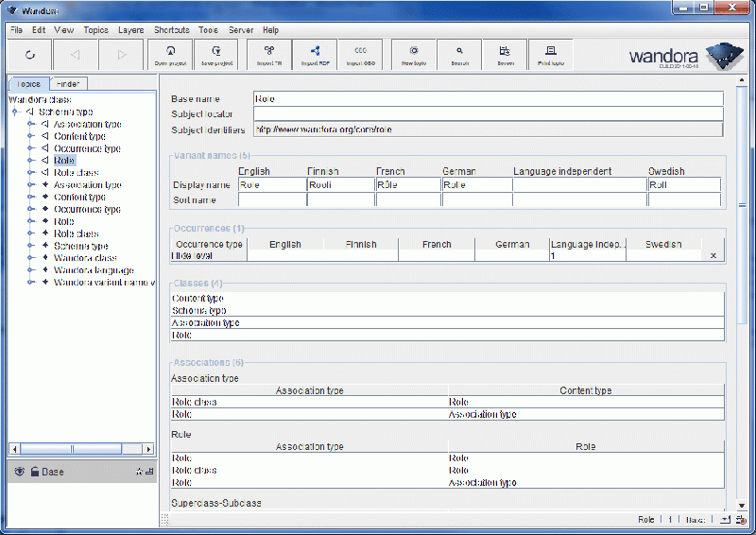This screenshot has width=756, height=535.
Task: Click the Open project toolbar icon
Action: click(x=171, y=55)
